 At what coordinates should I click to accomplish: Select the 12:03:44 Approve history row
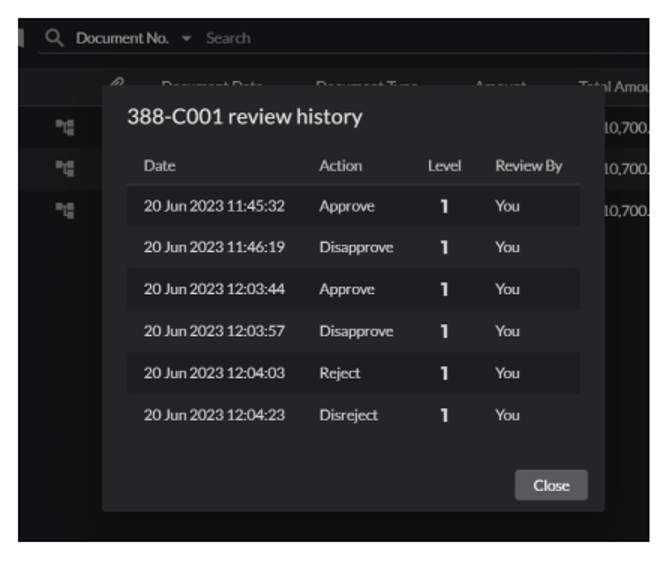point(353,289)
